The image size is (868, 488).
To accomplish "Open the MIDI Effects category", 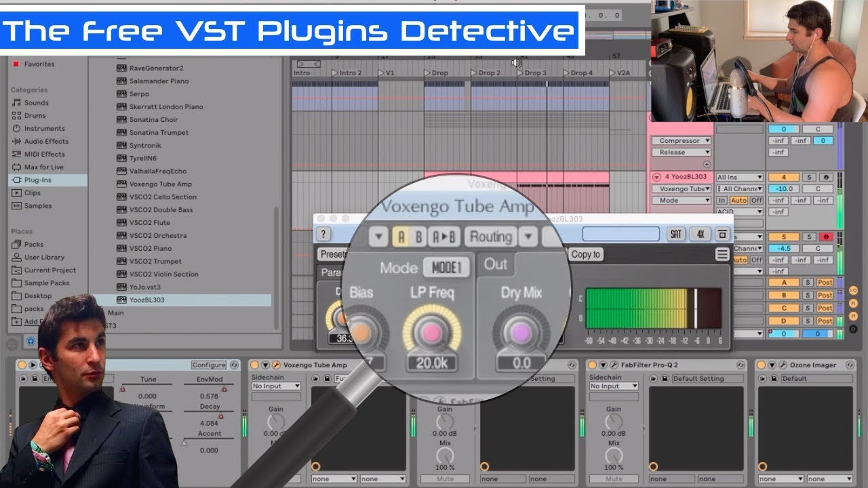I will (x=39, y=155).
